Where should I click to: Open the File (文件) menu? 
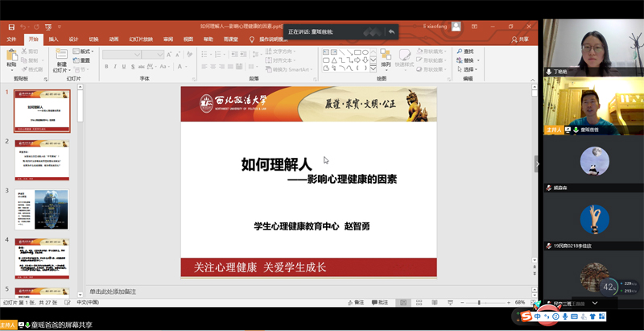[x=11, y=39]
